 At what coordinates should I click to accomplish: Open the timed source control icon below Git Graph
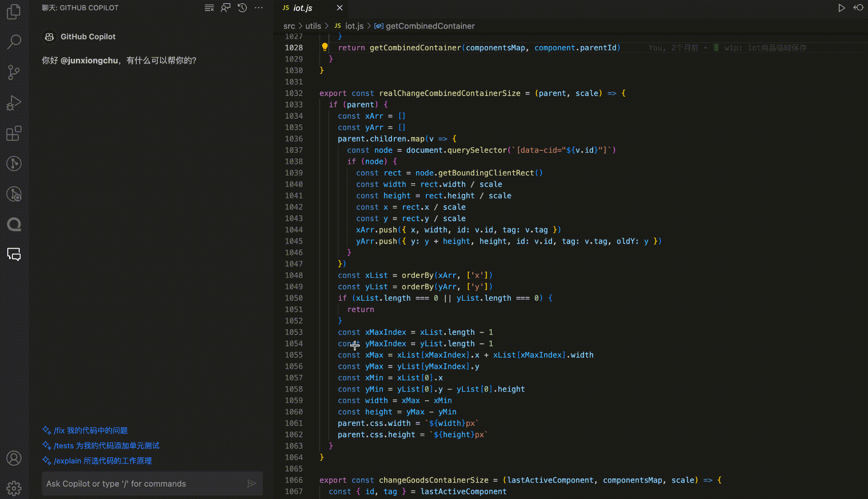[14, 194]
